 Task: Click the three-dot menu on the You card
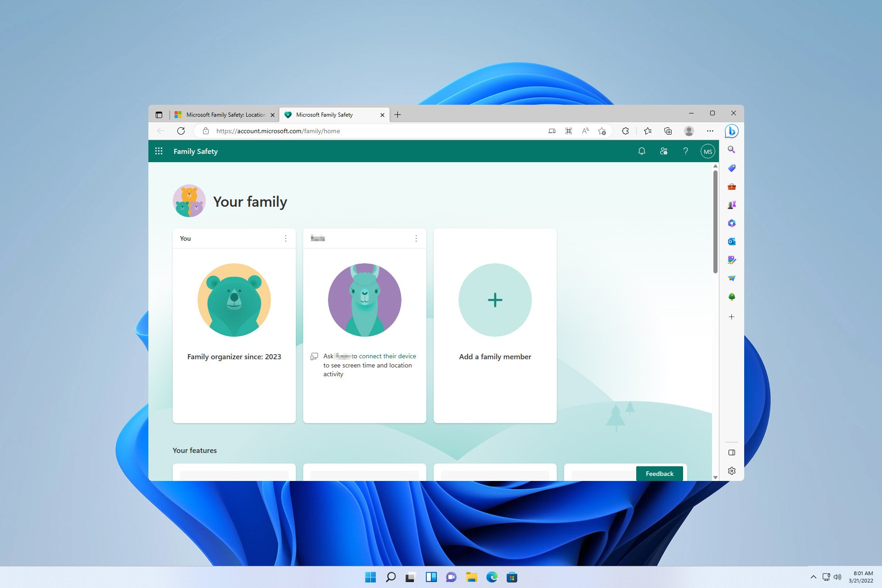click(286, 238)
